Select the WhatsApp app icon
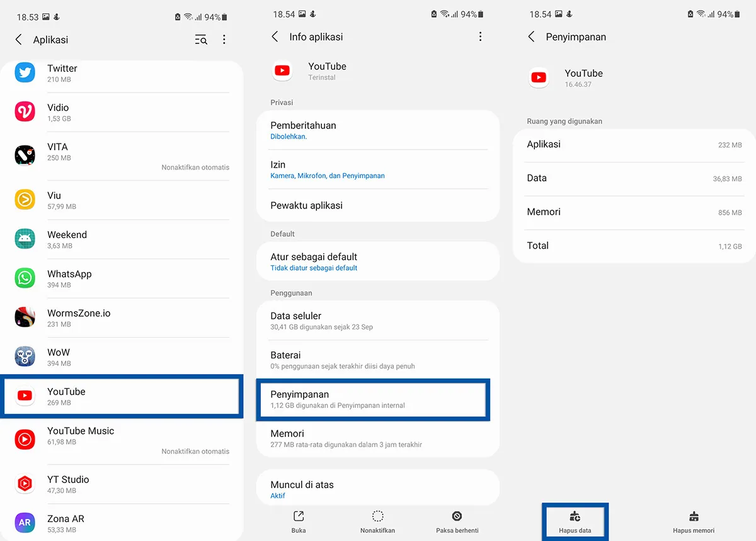The height and width of the screenshot is (541, 756). 24,278
